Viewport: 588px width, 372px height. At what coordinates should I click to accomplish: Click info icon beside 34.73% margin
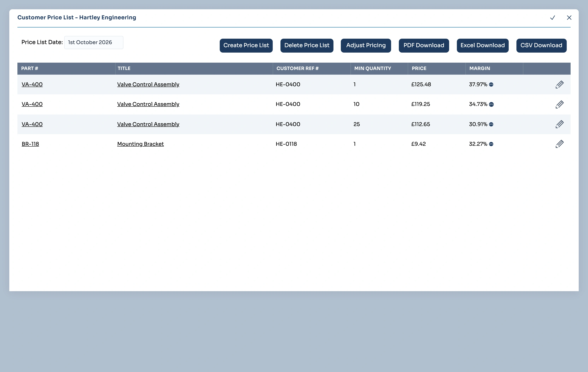pyautogui.click(x=491, y=104)
